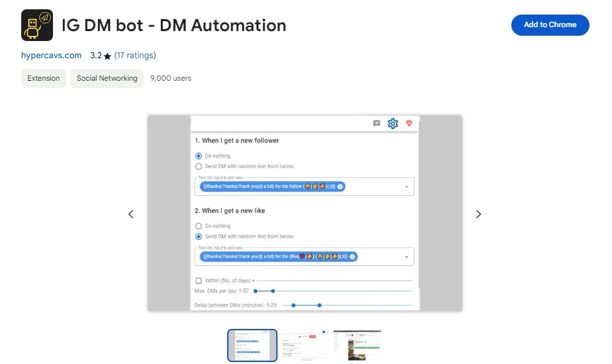The image size is (612, 364).
Task: Go to previous screenshot with left arrow
Action: [130, 214]
